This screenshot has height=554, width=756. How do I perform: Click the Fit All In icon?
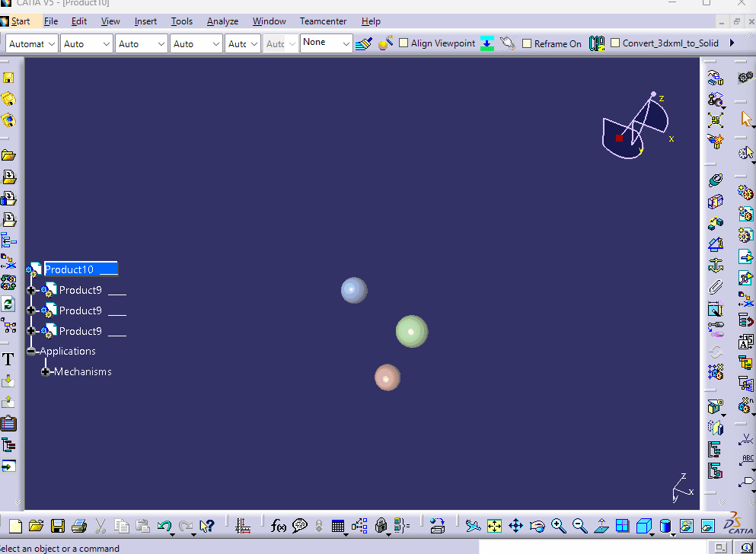coord(494,526)
